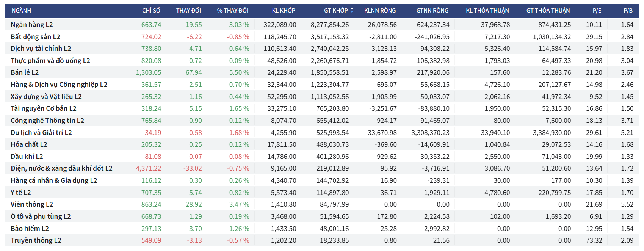Click the KL THỎA THUẬN column header

tap(487, 11)
